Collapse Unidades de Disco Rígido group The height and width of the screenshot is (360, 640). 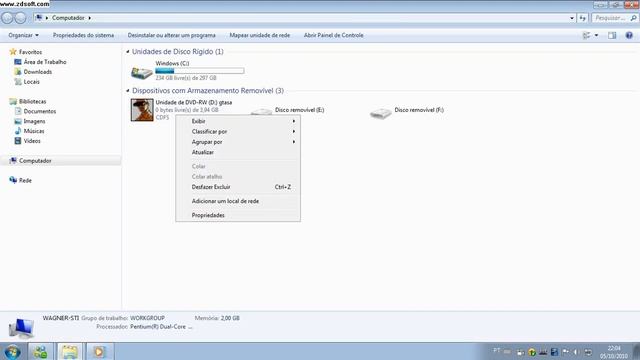(128, 52)
